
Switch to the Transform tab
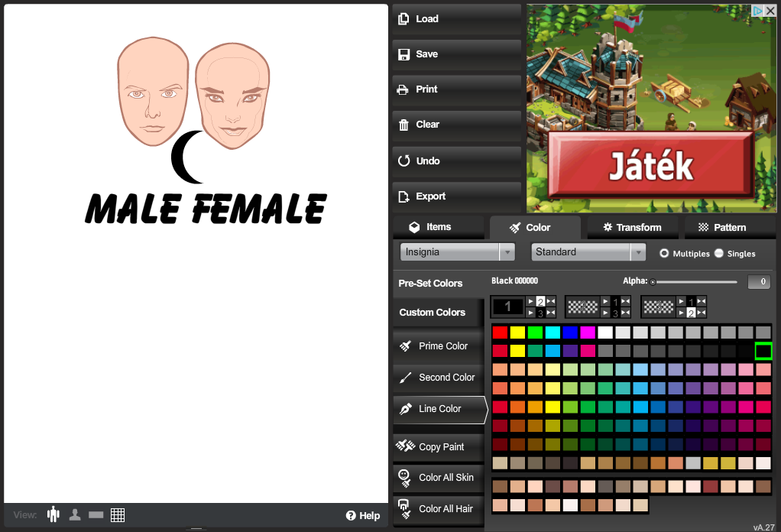click(631, 227)
